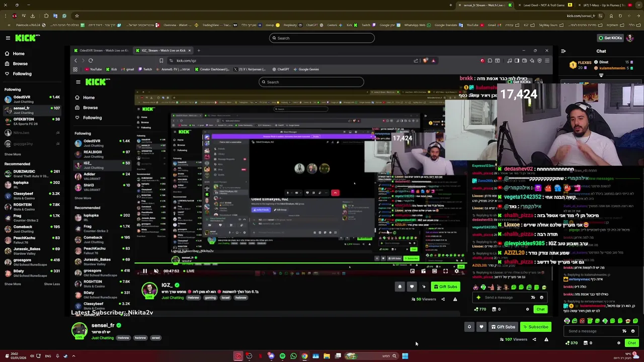The height and width of the screenshot is (362, 644).
Task: Open Following in the outer Kick sidebar
Action: [18, 74]
